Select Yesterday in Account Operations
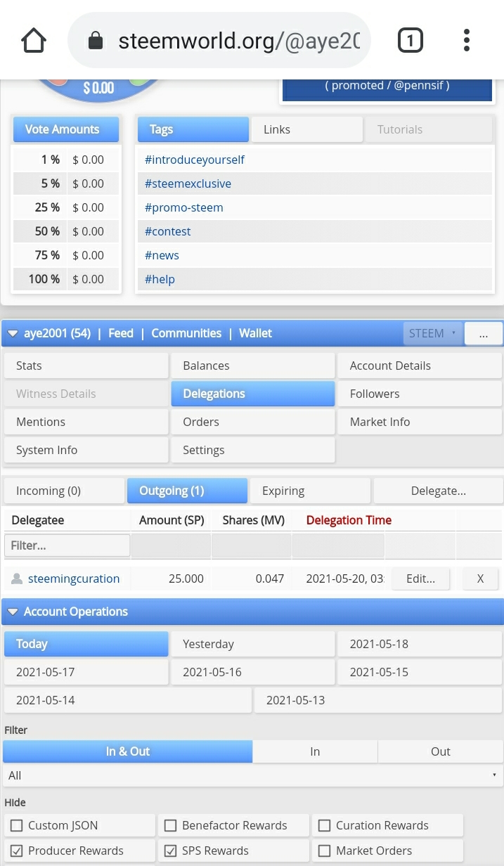 [x=253, y=644]
